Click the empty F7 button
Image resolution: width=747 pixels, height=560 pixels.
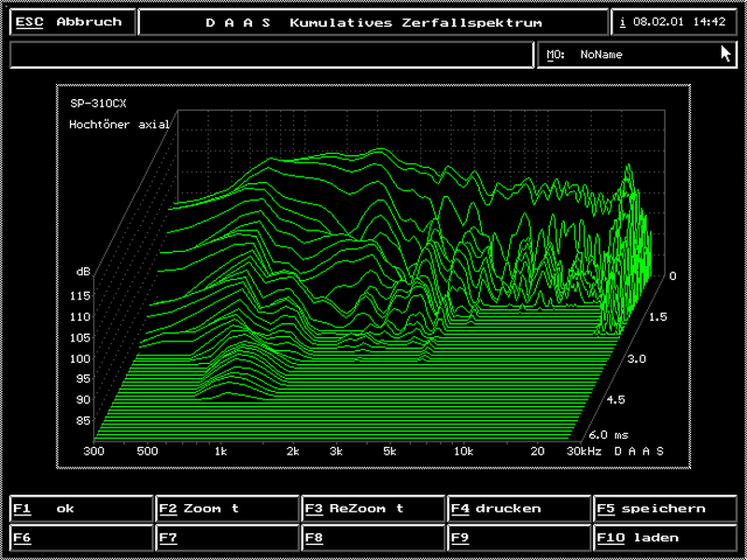click(x=227, y=538)
